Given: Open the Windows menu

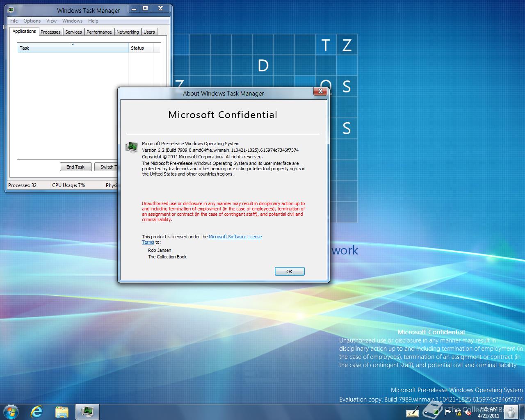Looking at the screenshot, I should 72,21.
